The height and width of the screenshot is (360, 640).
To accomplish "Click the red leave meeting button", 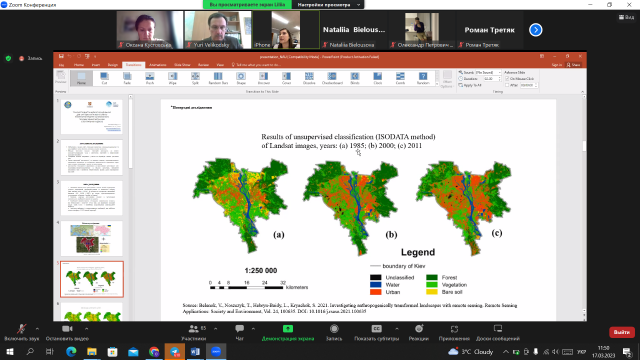I will 622,332.
